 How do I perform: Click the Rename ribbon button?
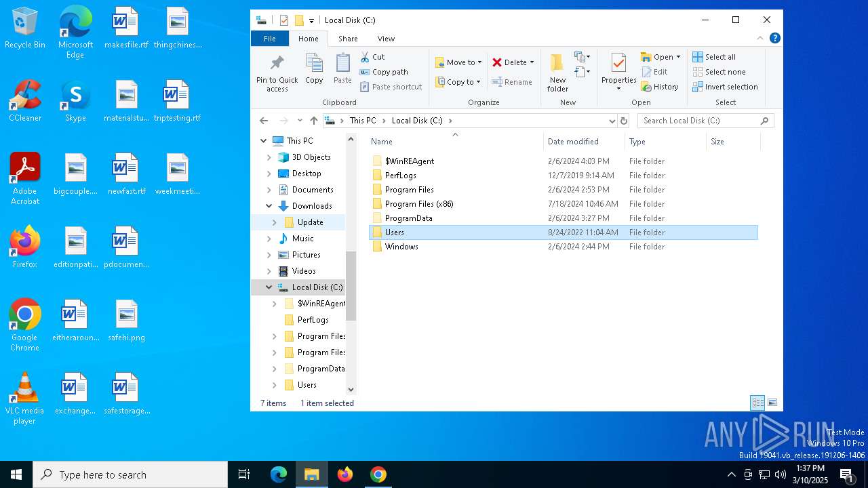[x=512, y=82]
